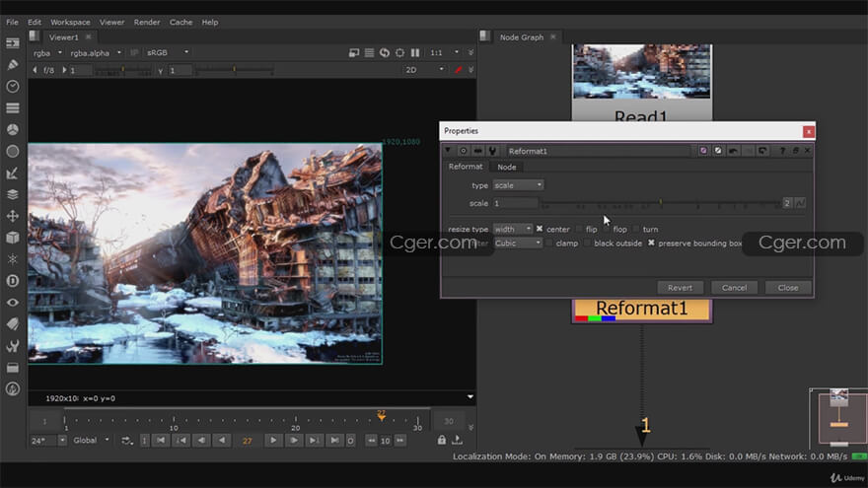Open the Image nodes toolbar menu
The image size is (868, 488).
(12, 43)
